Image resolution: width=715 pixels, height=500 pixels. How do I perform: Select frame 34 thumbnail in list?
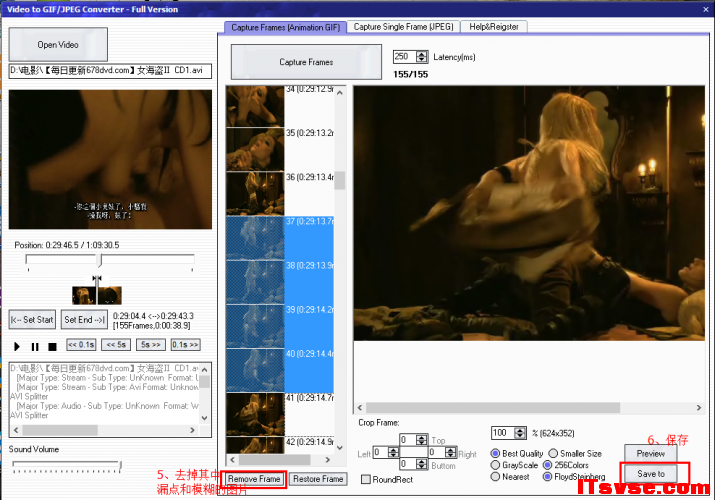(x=255, y=106)
